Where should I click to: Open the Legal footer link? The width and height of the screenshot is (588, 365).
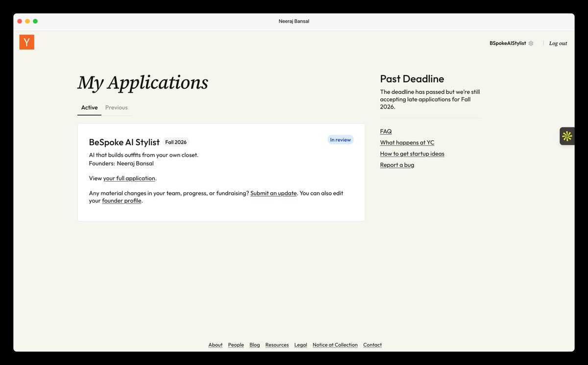coord(301,345)
